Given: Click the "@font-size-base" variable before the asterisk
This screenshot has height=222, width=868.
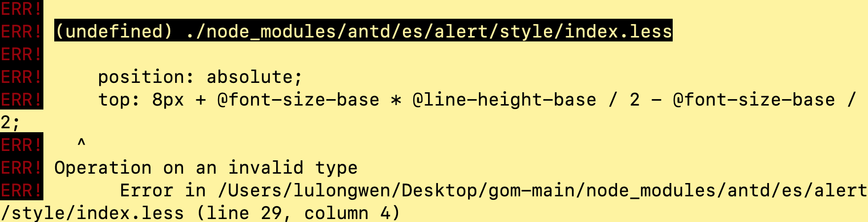Looking at the screenshot, I should (x=298, y=100).
